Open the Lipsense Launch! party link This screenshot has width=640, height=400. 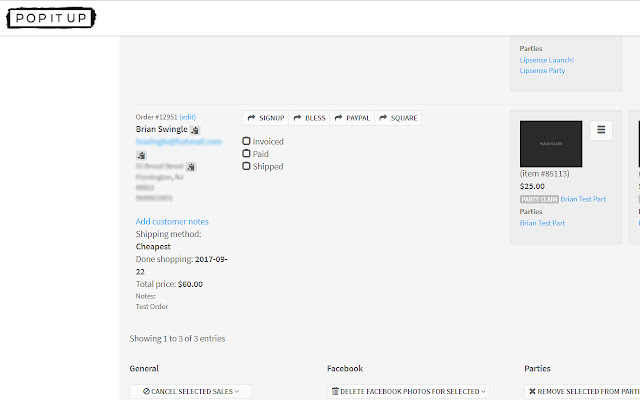click(547, 60)
